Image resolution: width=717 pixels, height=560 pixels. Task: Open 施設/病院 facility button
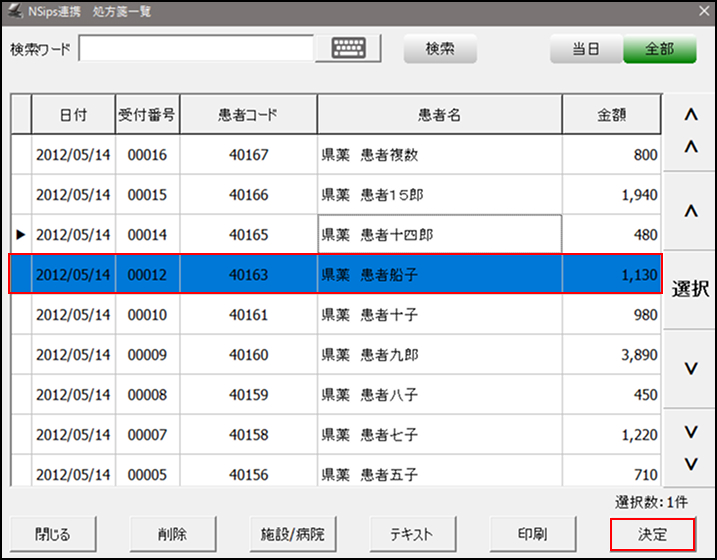(293, 533)
